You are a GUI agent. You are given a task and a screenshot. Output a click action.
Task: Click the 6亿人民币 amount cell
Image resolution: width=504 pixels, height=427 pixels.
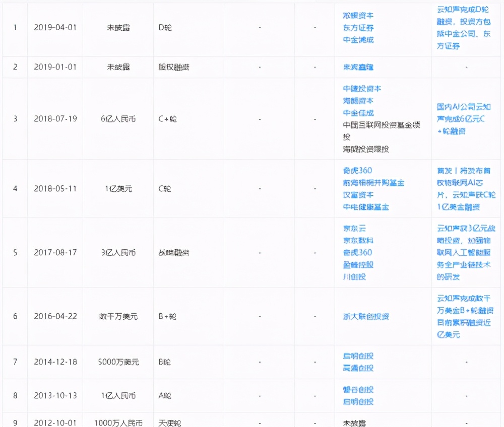(118, 119)
